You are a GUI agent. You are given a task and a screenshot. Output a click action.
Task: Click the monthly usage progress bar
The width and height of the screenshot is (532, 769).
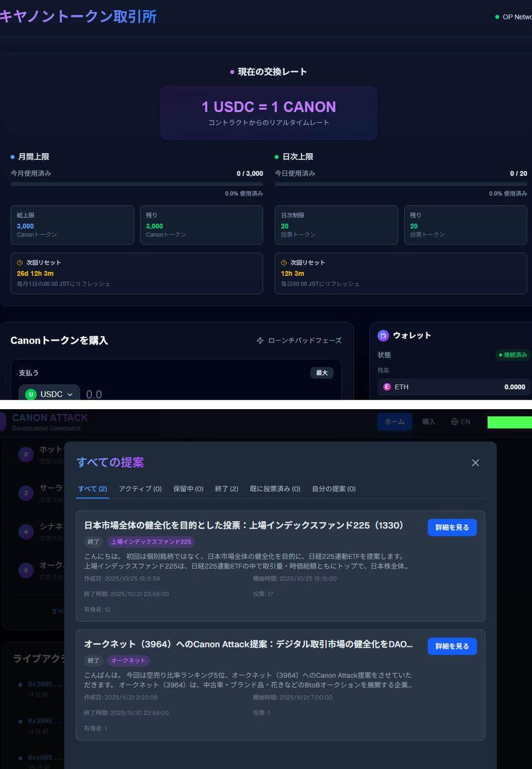(137, 184)
